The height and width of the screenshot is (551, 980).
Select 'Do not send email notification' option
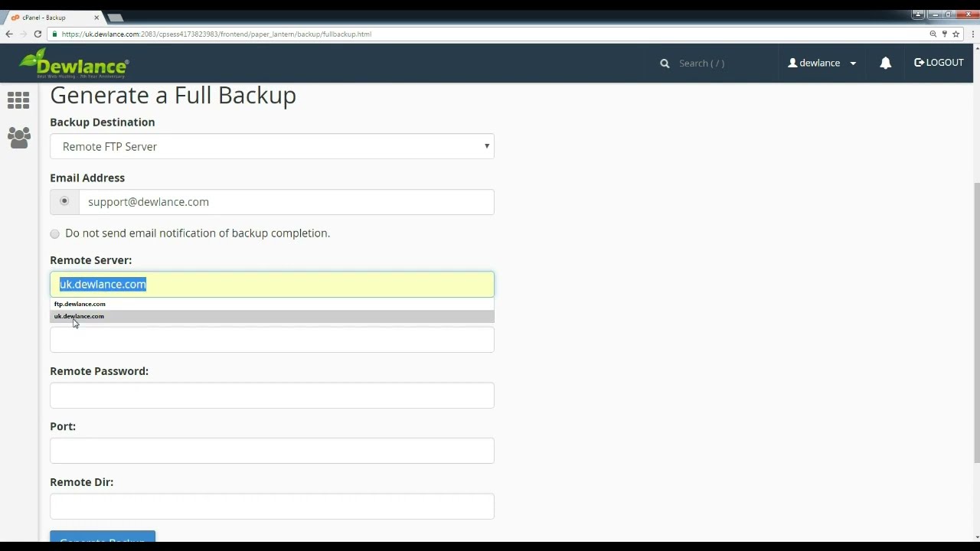[54, 233]
